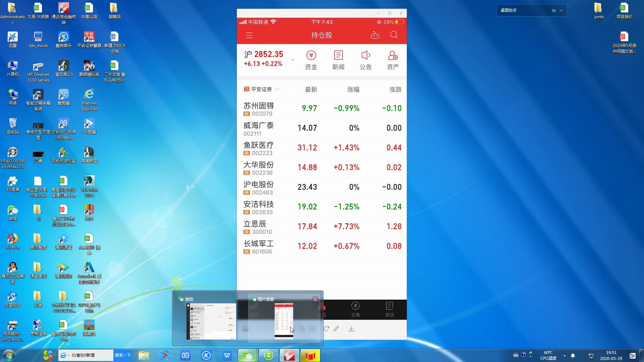644x362 pixels.
Task: Select the 图片查看 window thumbnail preview
Action: coord(284,318)
